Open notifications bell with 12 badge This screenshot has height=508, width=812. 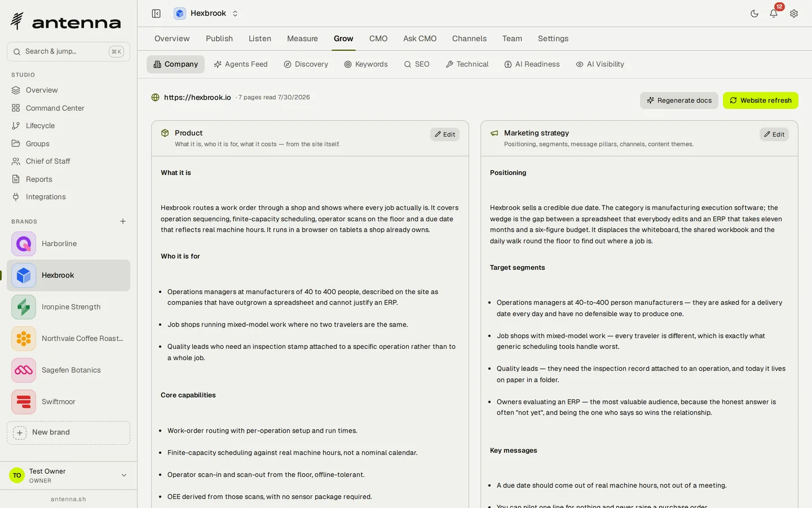(774, 14)
